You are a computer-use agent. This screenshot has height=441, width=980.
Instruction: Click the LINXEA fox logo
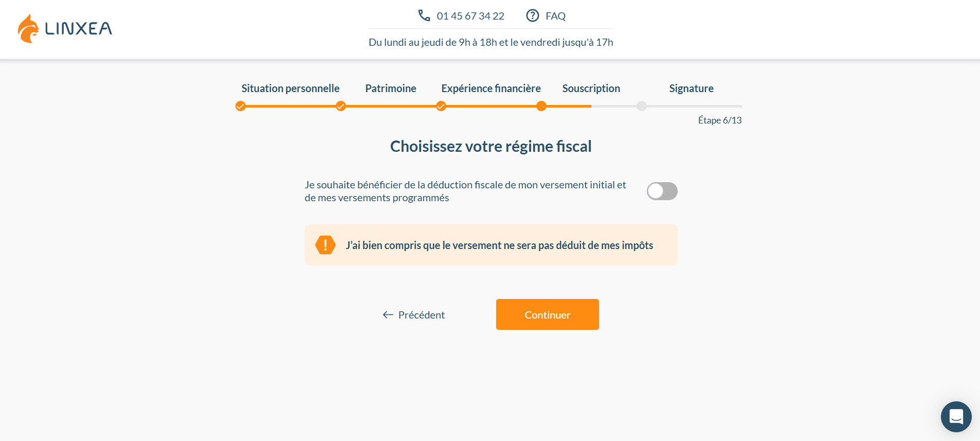click(28, 28)
